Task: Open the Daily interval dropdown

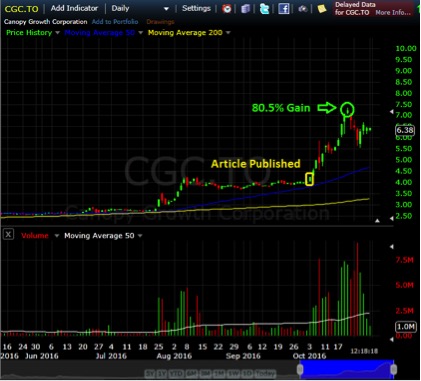Action: (140, 9)
